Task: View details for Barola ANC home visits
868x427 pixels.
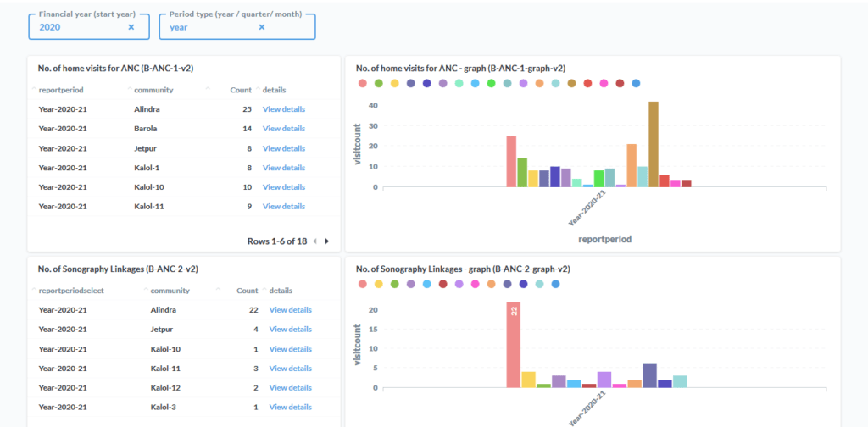Action: 284,128
